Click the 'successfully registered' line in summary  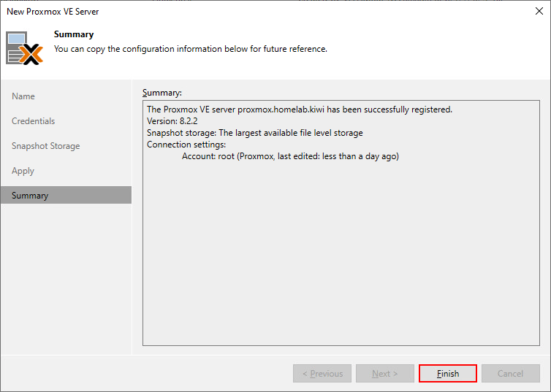pos(300,109)
